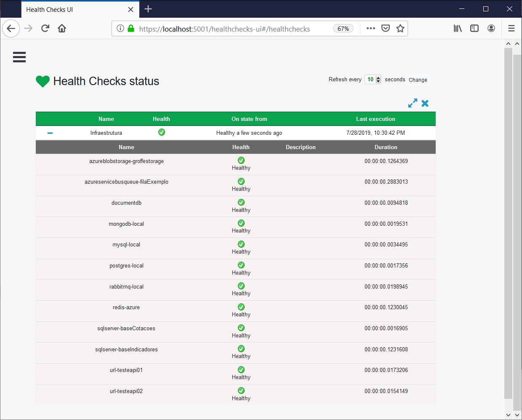Click the Save to Pocket icon

click(385, 28)
